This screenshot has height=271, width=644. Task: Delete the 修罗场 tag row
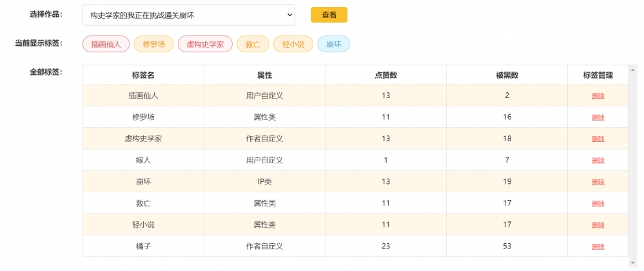598,117
